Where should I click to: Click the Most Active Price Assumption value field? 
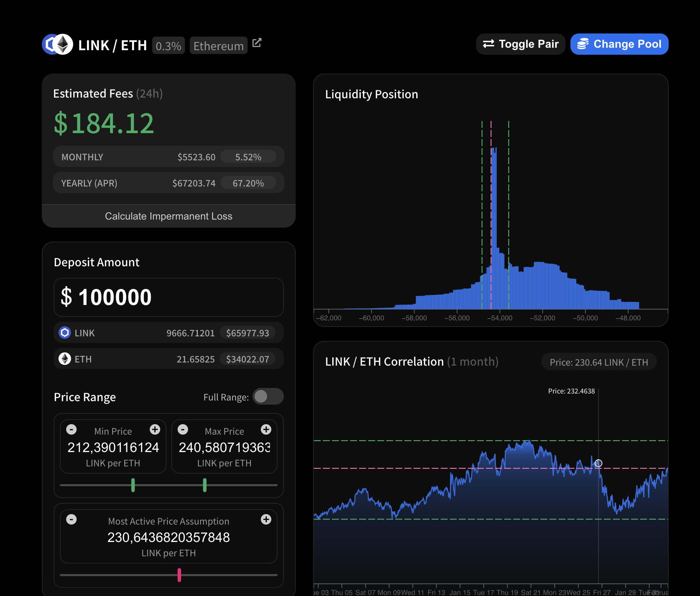(x=169, y=537)
